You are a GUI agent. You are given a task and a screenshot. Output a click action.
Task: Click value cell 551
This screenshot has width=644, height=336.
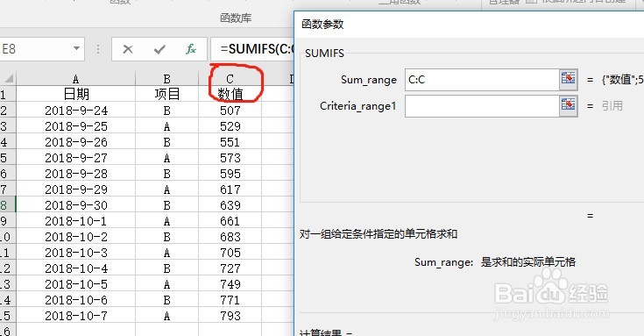click(230, 142)
